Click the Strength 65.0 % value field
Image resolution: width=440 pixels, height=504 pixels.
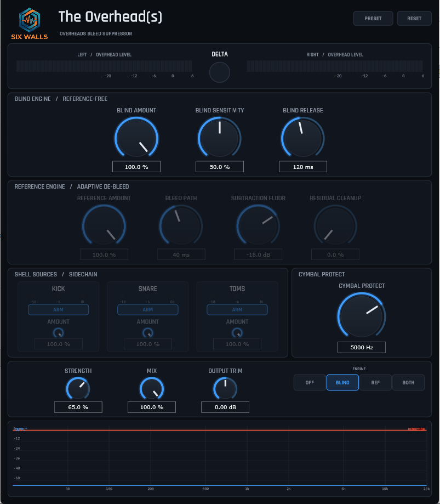click(x=78, y=407)
